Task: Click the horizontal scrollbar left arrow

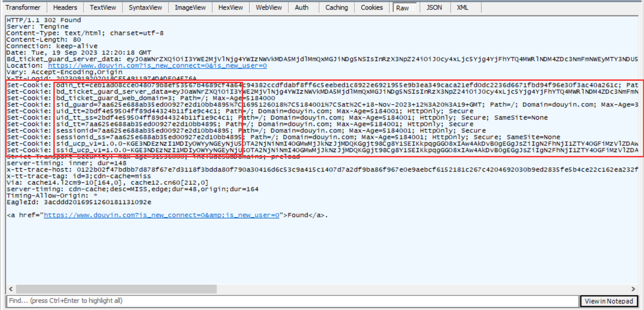Action: coord(10,289)
